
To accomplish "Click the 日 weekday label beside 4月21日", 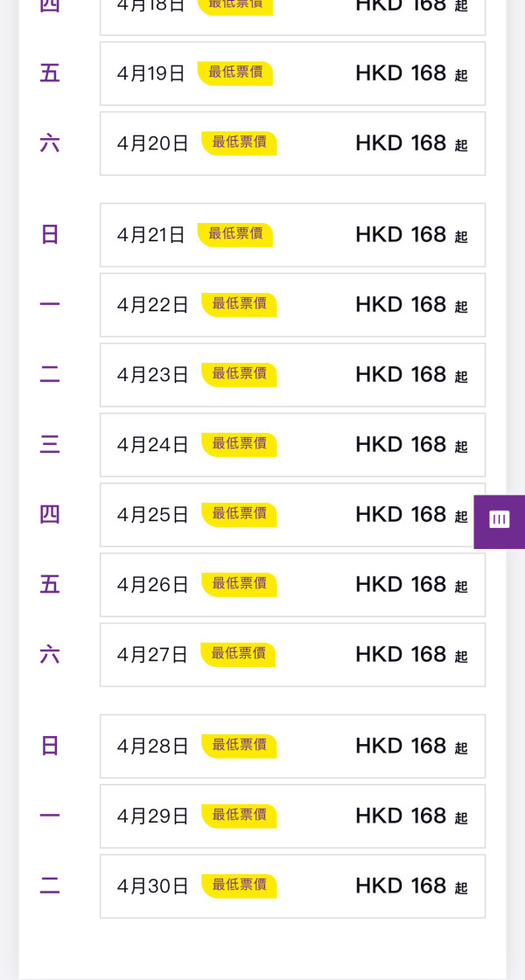I will [50, 234].
